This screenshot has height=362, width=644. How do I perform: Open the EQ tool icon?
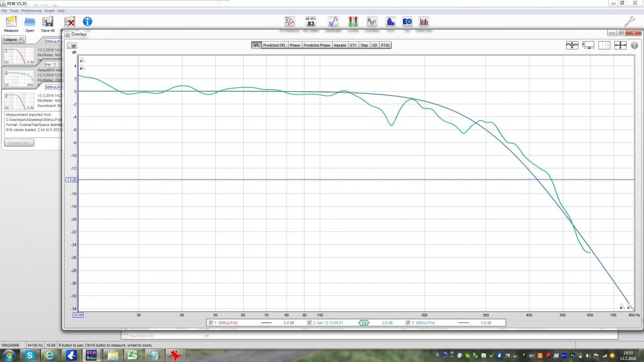coord(407,22)
